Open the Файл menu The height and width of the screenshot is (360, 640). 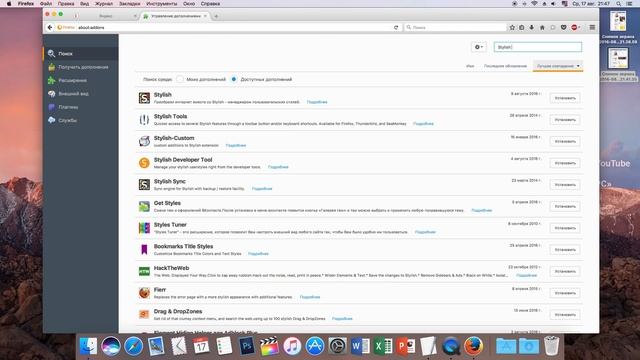point(46,4)
